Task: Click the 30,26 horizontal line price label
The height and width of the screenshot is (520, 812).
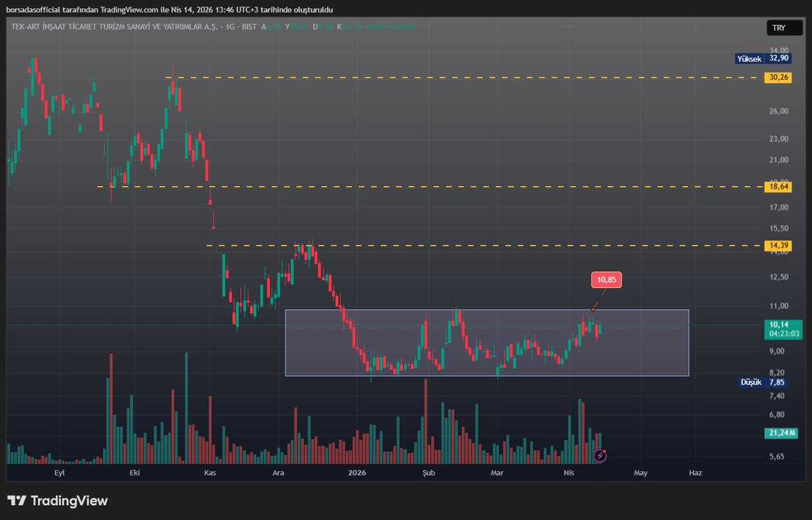Action: (x=780, y=78)
